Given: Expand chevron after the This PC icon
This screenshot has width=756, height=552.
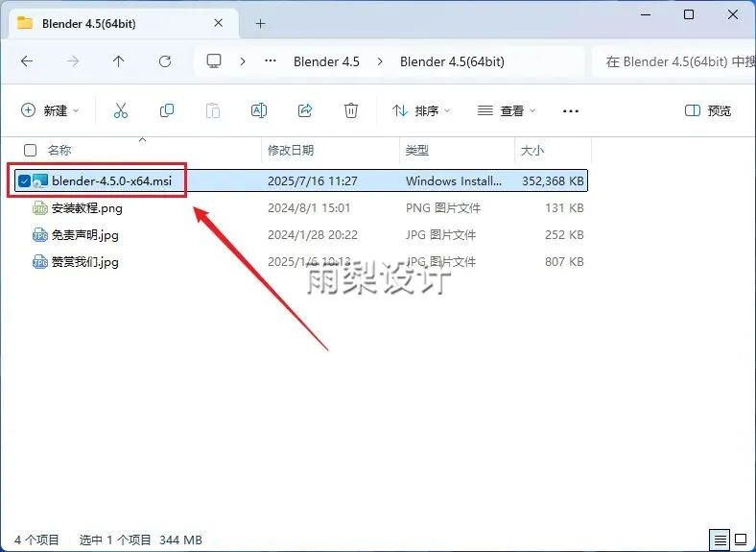Looking at the screenshot, I should pyautogui.click(x=243, y=61).
